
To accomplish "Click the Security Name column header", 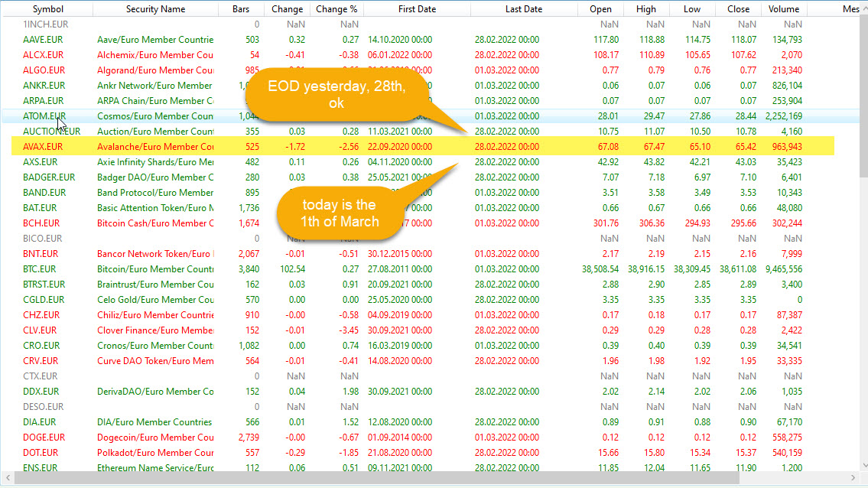I will tap(155, 9).
